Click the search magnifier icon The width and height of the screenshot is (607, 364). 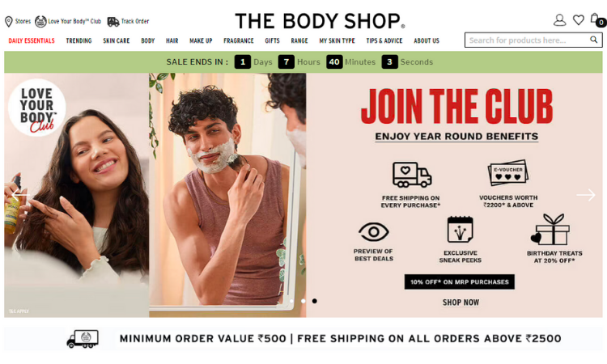tap(593, 40)
